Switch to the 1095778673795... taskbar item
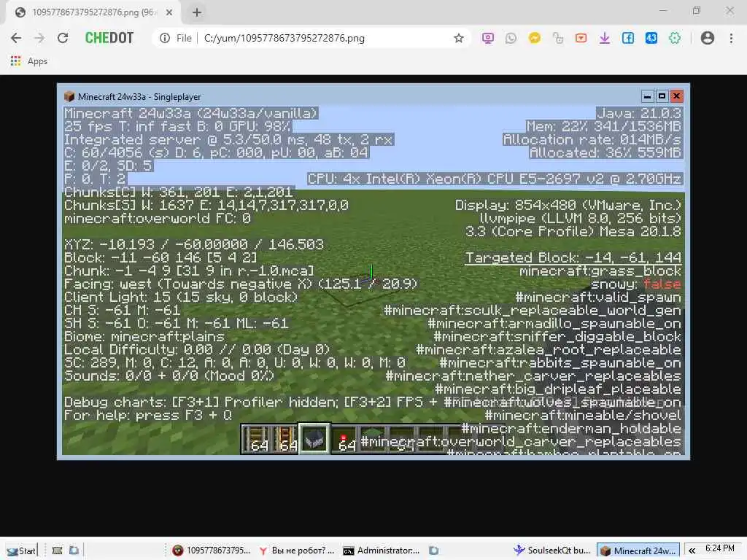This screenshot has height=560, width=747. pos(212,551)
